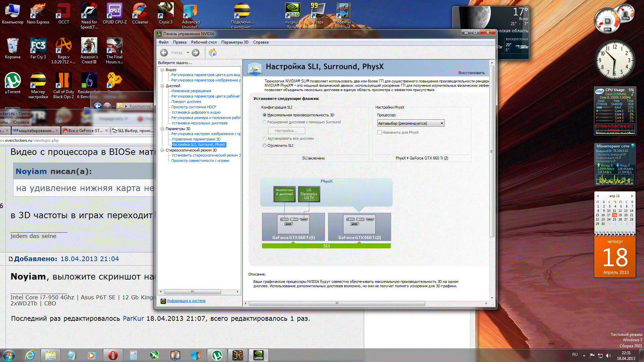Click NVIDIA control panel taskbar icon
The height and width of the screenshot is (362, 644).
click(x=258, y=355)
